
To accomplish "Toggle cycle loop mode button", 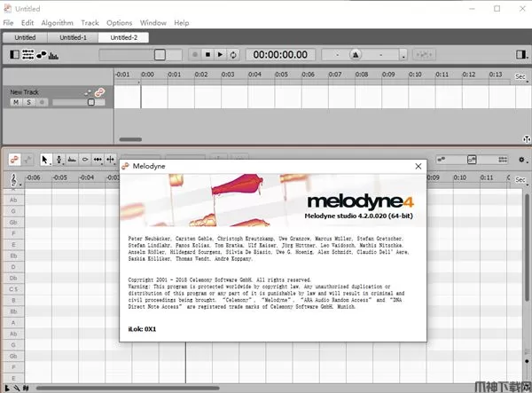I will [233, 55].
